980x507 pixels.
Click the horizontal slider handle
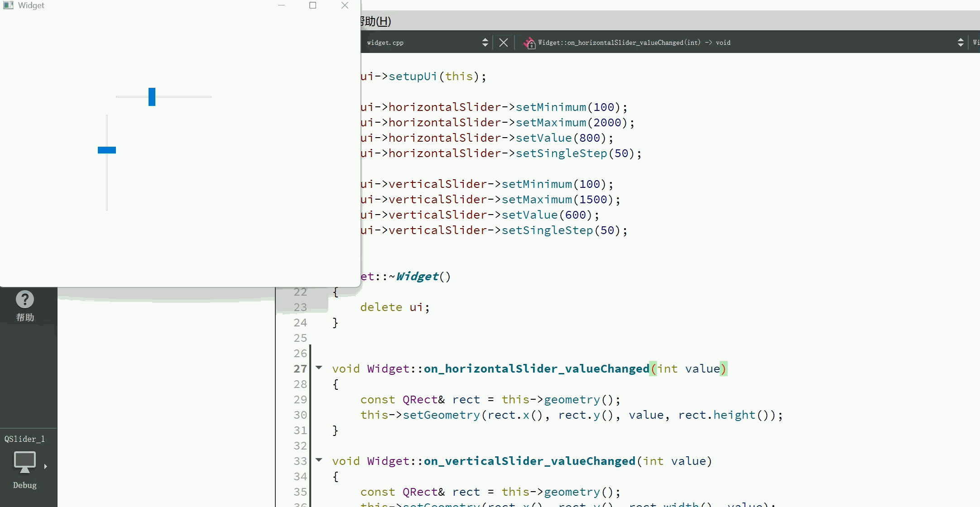pyautogui.click(x=152, y=97)
